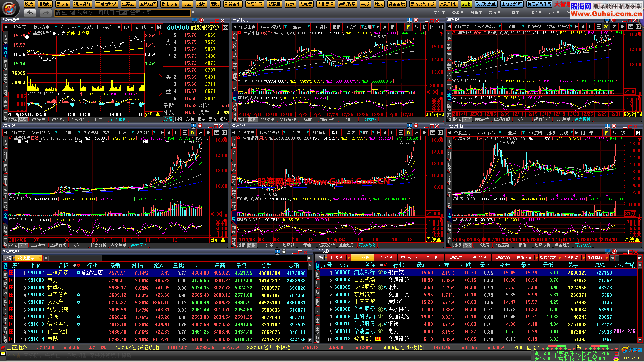This screenshot has width=644, height=362.
Task: Click the red A icon in top-left panel title
Action: (x=201, y=20)
